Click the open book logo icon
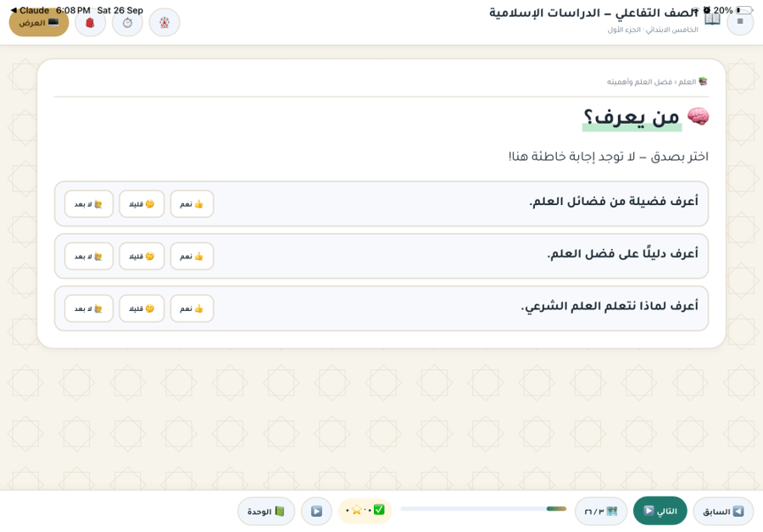Image resolution: width=763 pixels, height=532 pixels. pos(712,19)
